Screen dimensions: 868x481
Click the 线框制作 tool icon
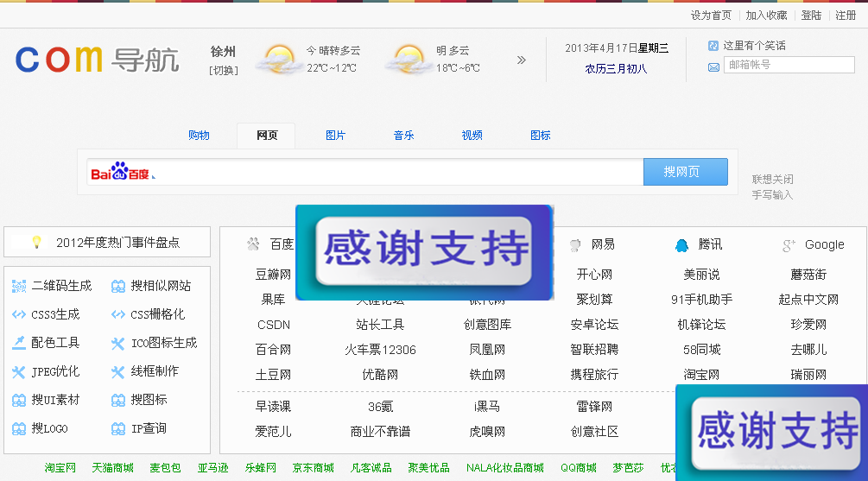pos(118,372)
